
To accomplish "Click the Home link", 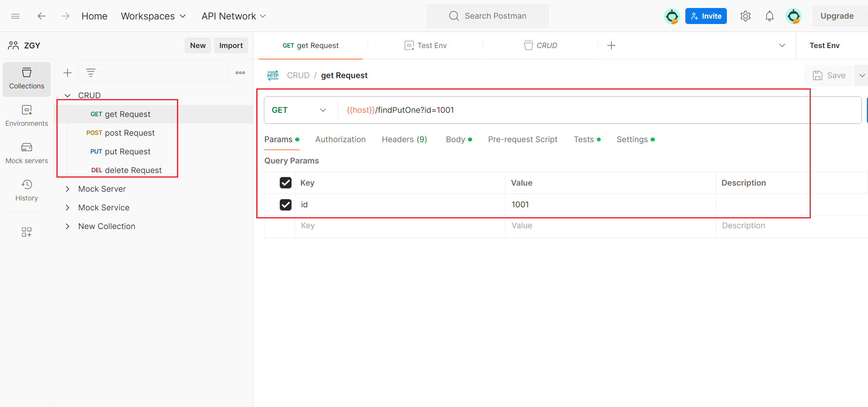I will (x=94, y=16).
